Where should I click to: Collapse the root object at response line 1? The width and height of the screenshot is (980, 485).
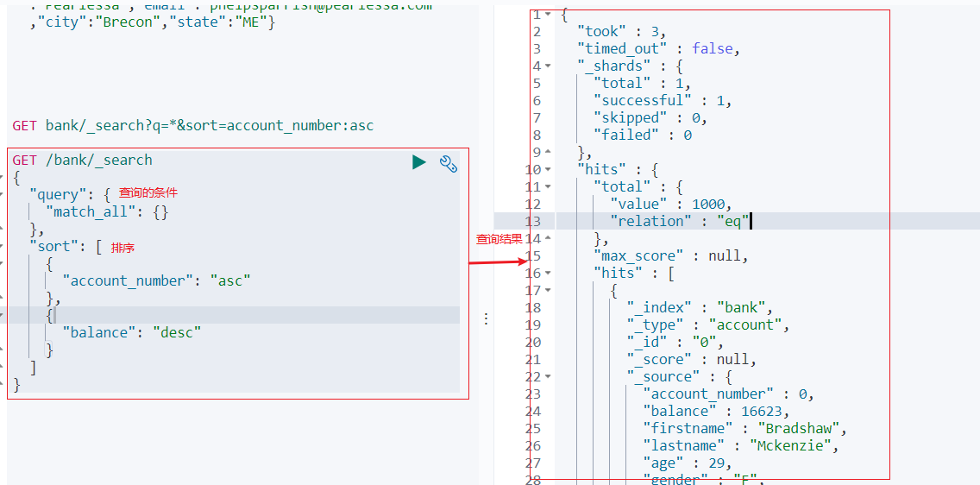pos(548,14)
